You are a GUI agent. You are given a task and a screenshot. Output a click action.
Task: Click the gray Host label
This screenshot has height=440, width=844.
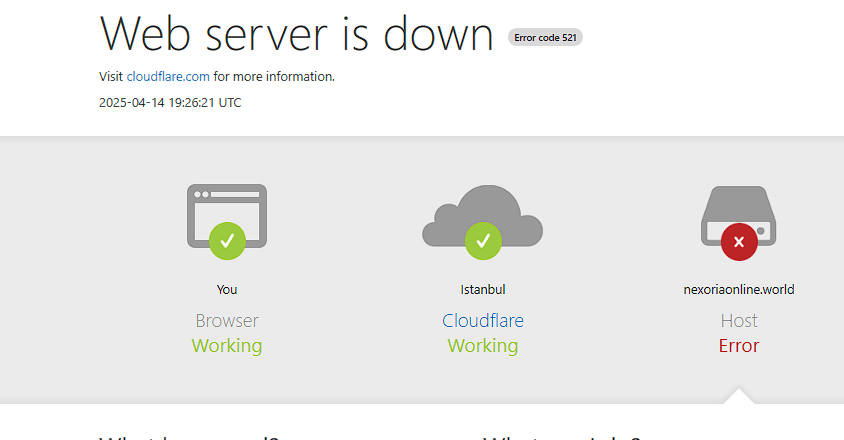pyautogui.click(x=738, y=320)
